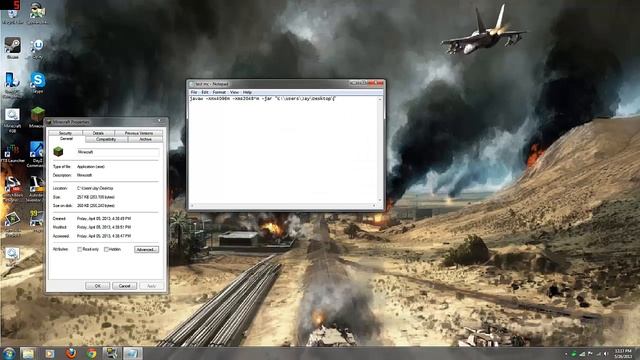Switch to Notepad taskbar button

tap(132, 353)
